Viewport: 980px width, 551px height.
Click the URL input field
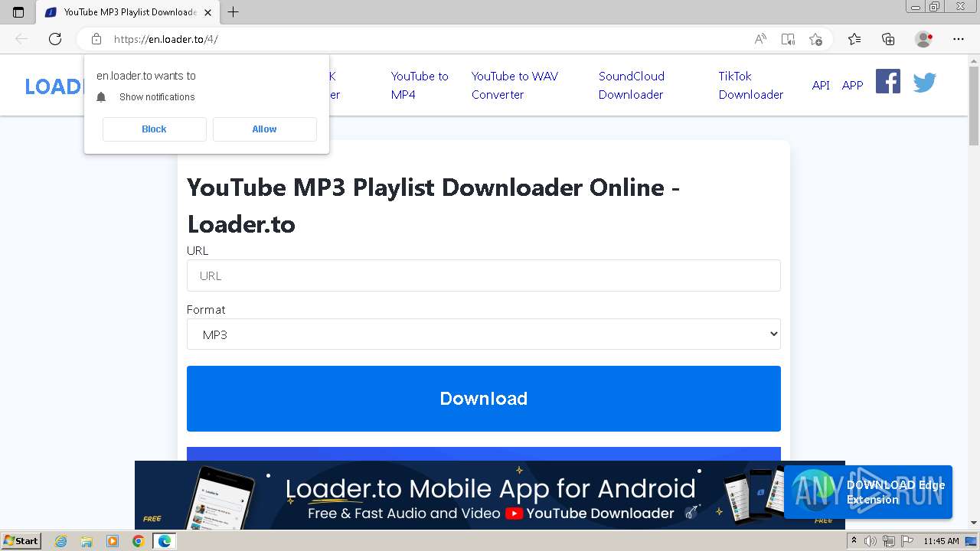(x=484, y=275)
